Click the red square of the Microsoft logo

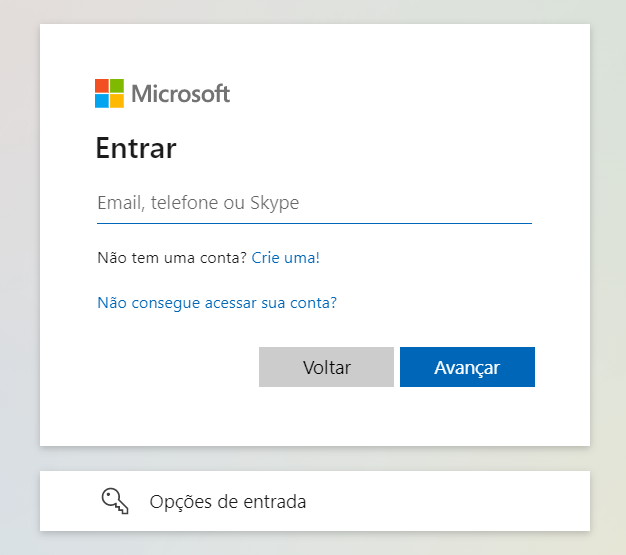coord(102,86)
